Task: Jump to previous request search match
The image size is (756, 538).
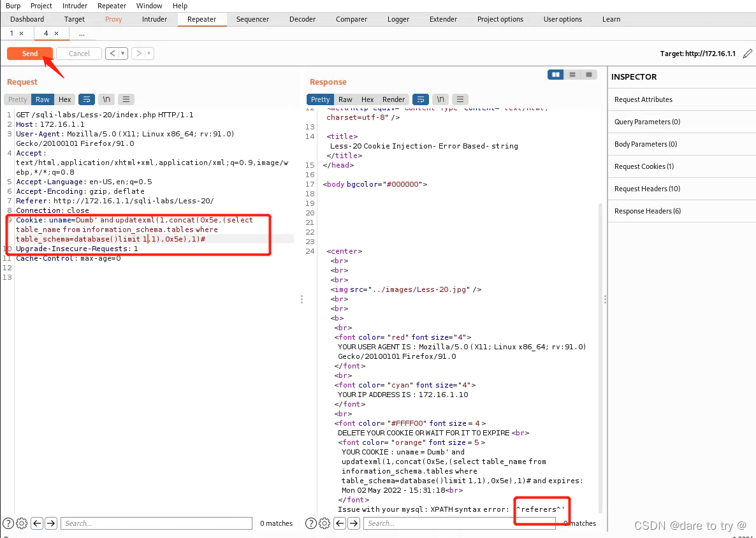Action: pos(37,523)
